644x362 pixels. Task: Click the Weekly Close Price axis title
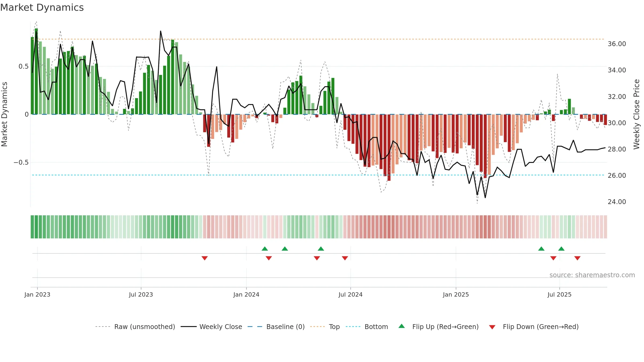coord(636,114)
